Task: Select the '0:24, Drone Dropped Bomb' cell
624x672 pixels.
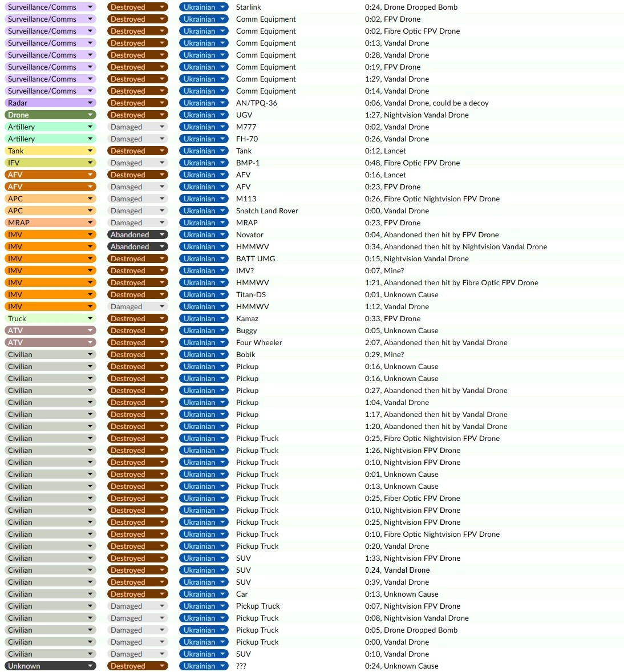Action: 411,7
